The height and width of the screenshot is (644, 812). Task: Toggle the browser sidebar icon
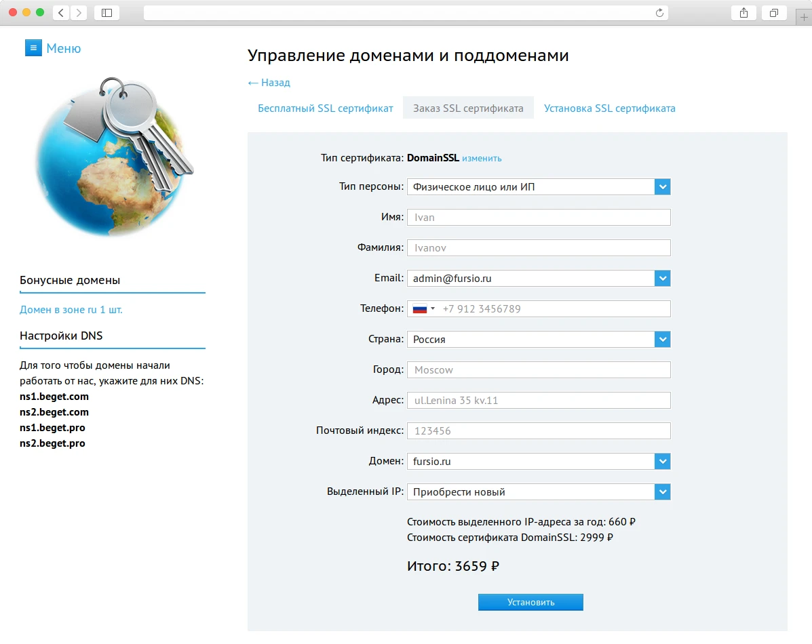[x=107, y=12]
